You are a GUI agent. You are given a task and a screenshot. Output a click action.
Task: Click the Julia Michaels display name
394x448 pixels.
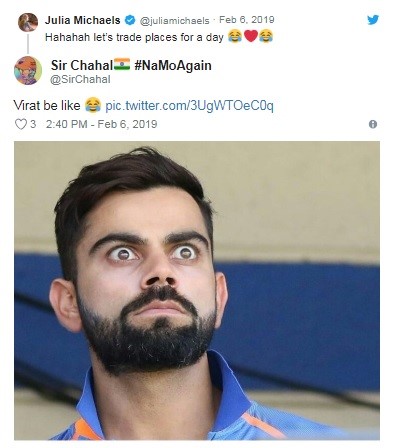[x=83, y=20]
